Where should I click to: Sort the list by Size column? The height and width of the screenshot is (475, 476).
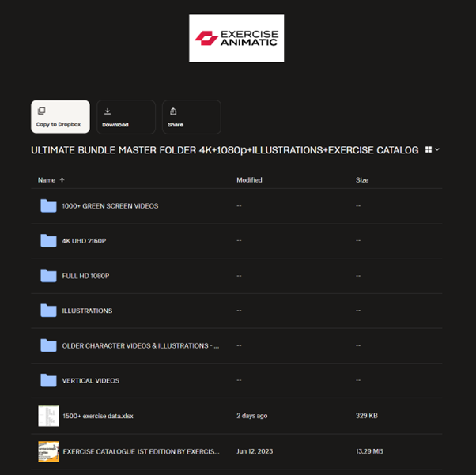point(362,180)
